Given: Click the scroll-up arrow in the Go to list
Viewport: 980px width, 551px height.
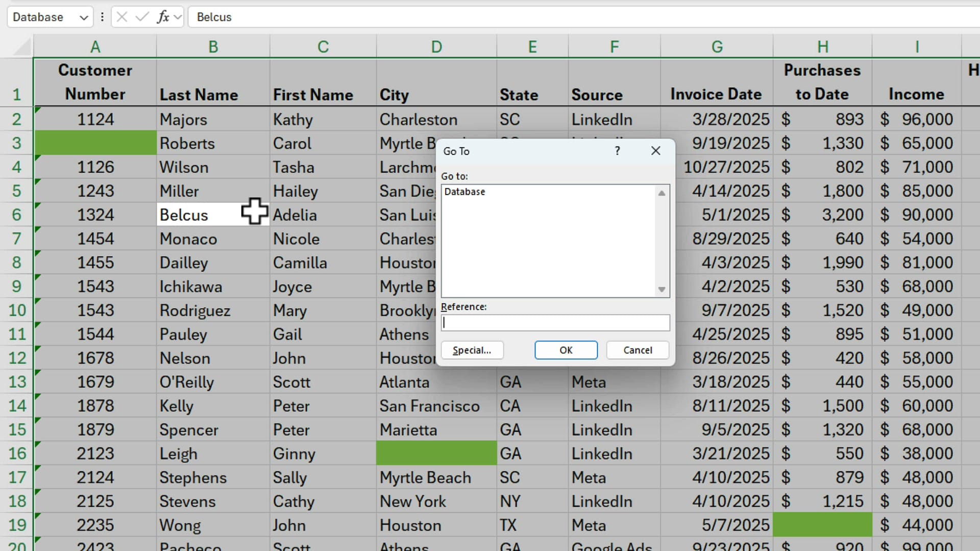Looking at the screenshot, I should [661, 193].
